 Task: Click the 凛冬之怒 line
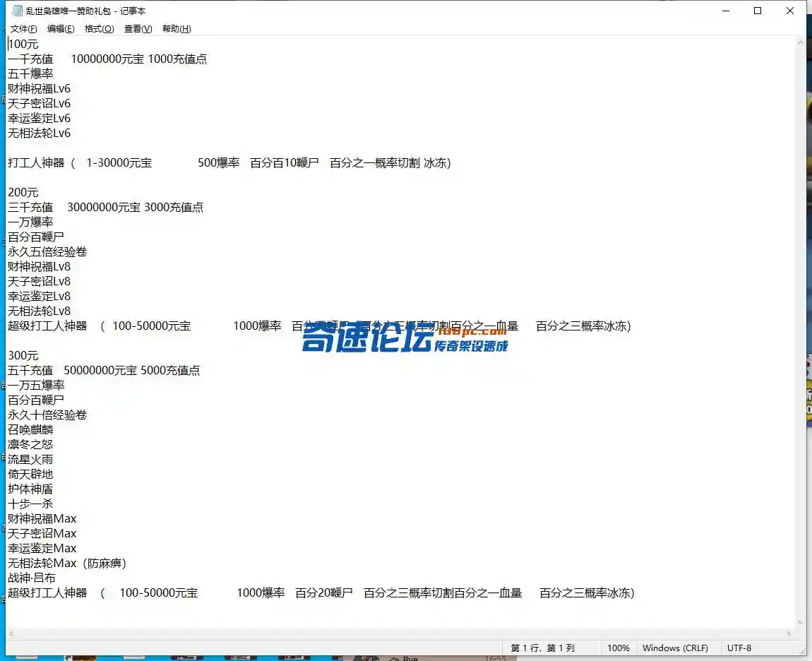coord(30,444)
